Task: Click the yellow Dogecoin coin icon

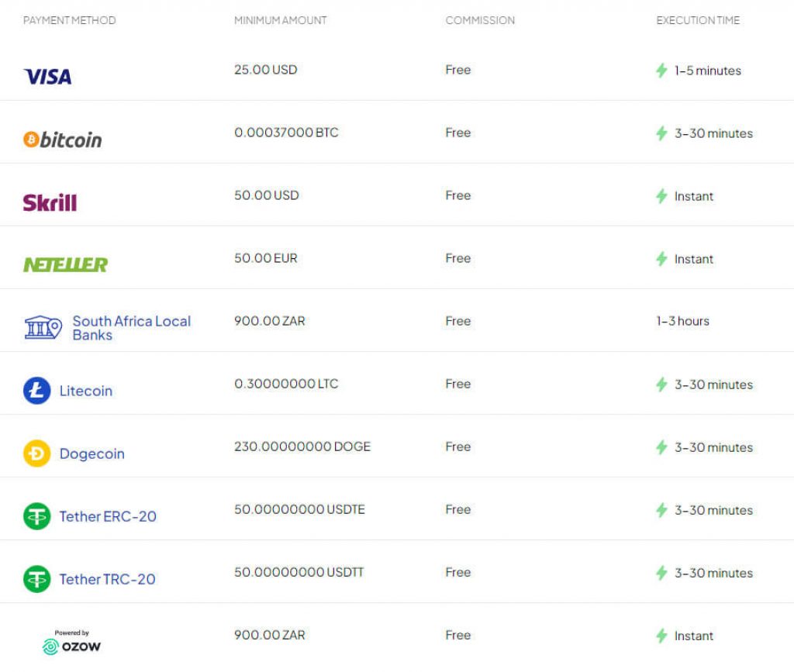Action: pos(36,453)
